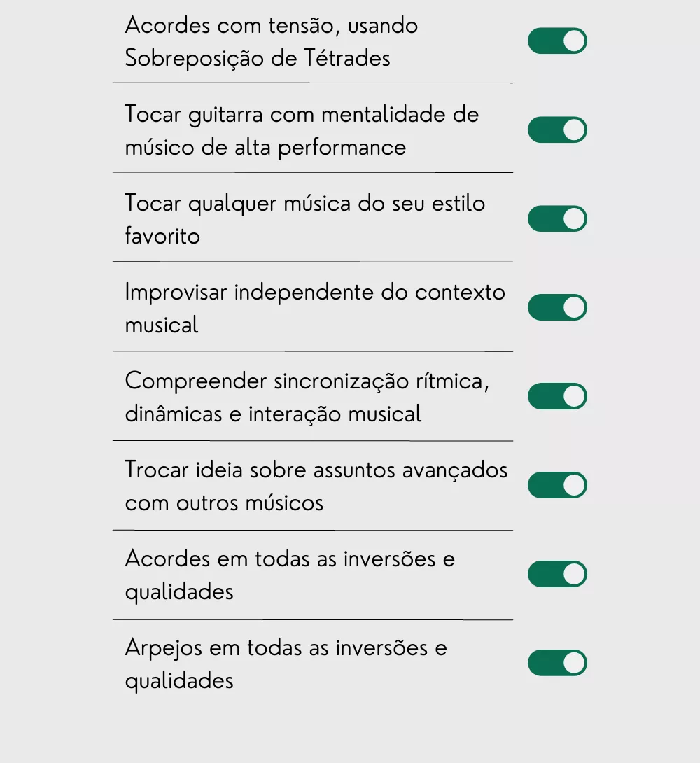Toggle Acordes em todas as inversões switch
Viewport: 700px width, 763px height.
(x=557, y=575)
